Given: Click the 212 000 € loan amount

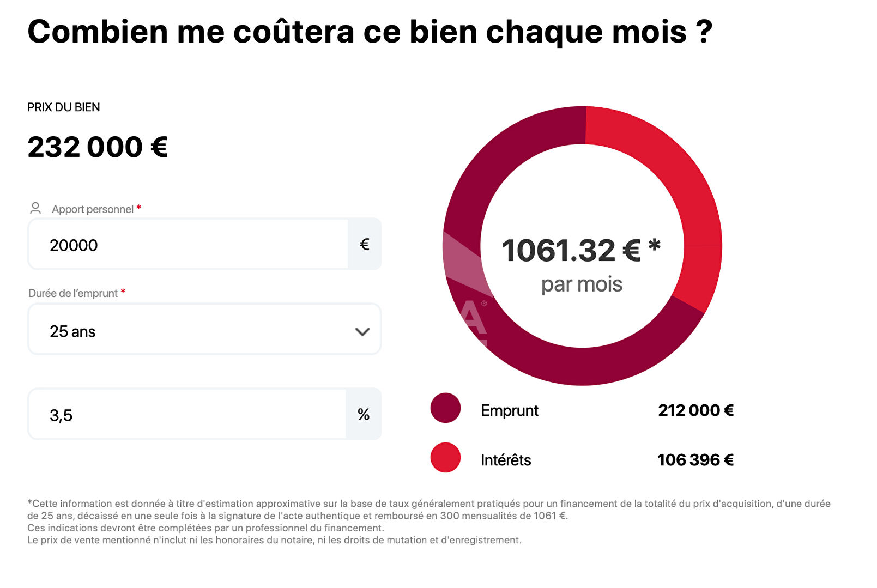Looking at the screenshot, I should coord(695,410).
